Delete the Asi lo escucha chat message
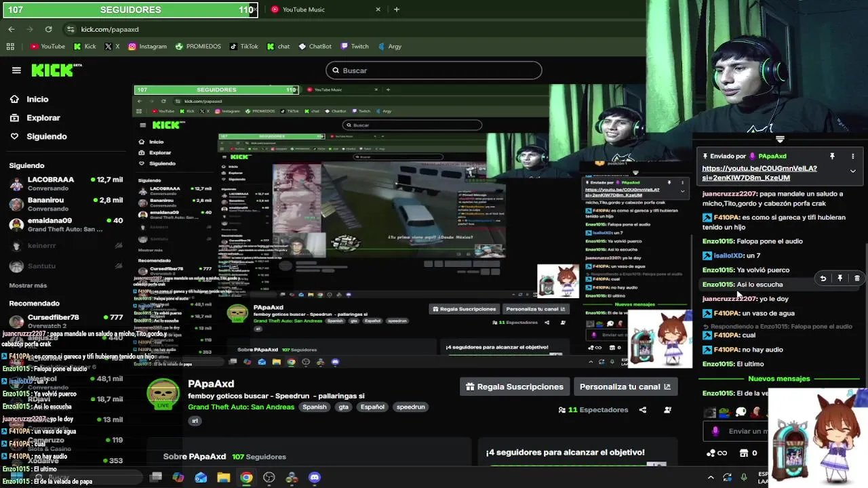 click(x=856, y=279)
